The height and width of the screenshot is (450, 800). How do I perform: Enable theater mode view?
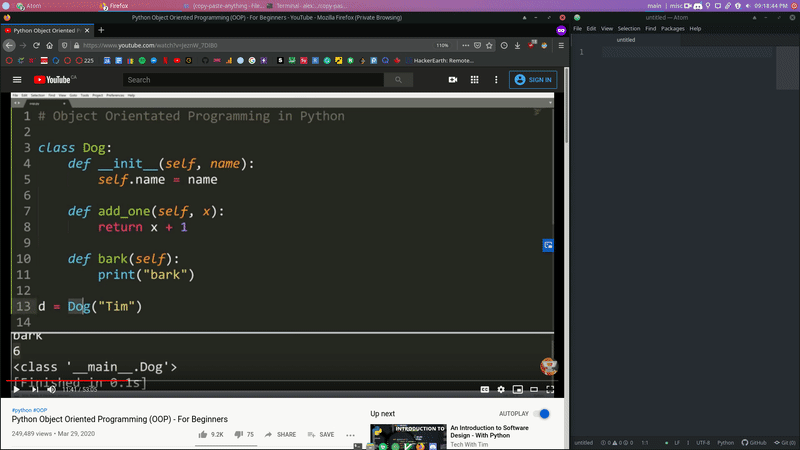tap(534, 389)
